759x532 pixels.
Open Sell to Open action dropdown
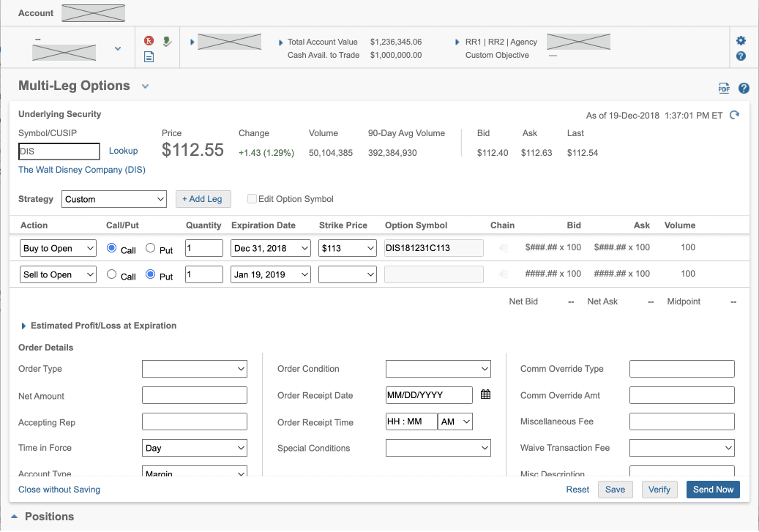tap(58, 274)
